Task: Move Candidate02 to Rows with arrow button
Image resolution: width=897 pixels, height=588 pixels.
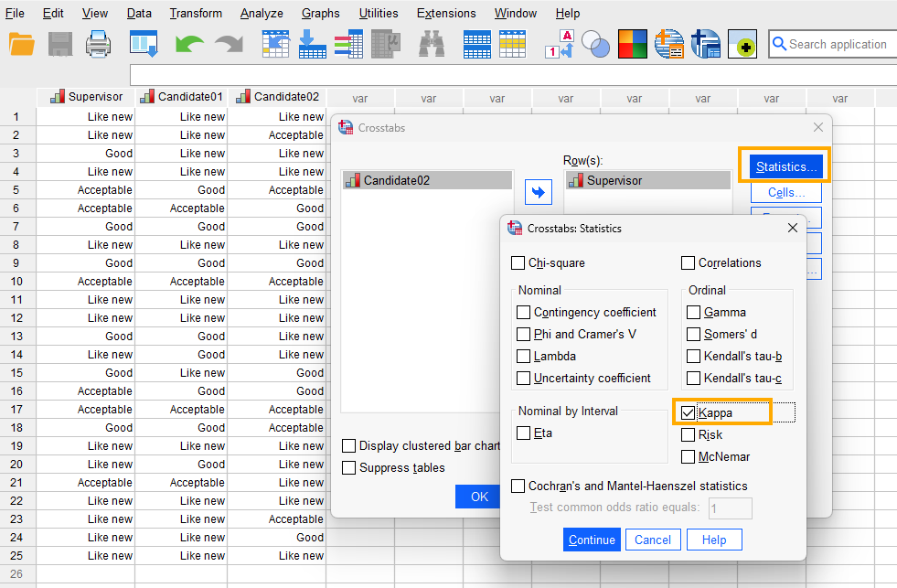Action: (x=539, y=192)
